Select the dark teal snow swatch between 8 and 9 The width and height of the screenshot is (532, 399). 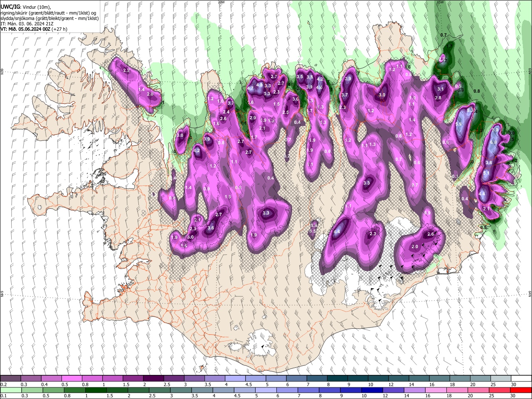(337, 379)
